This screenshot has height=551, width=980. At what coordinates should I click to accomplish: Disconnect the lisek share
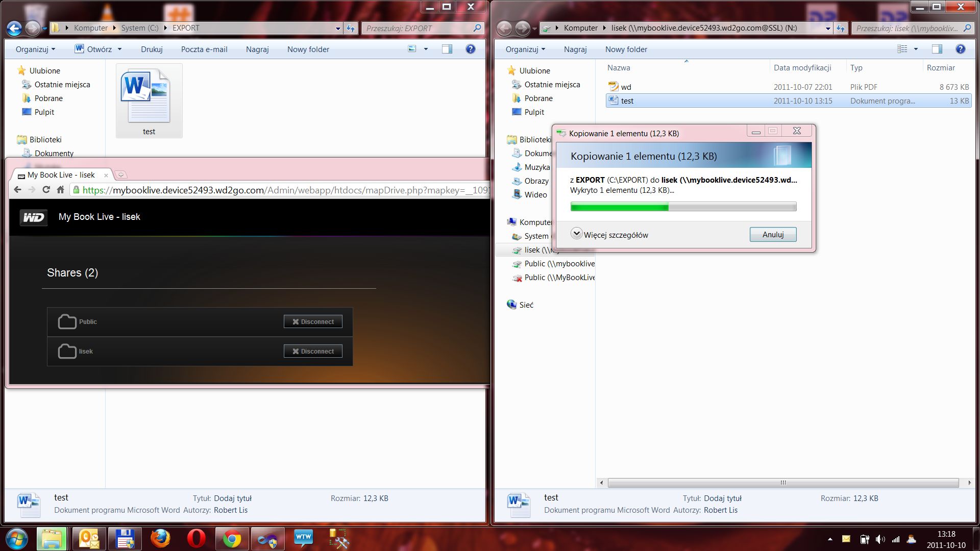click(x=313, y=351)
